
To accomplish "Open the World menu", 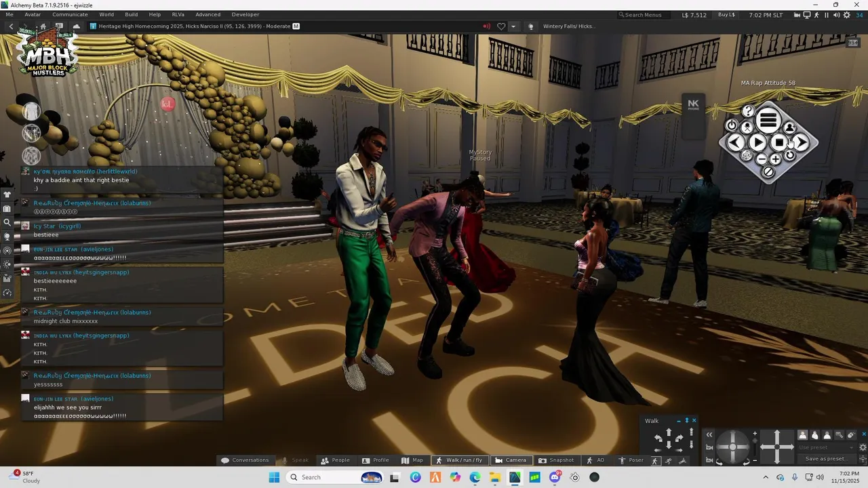I will click(x=106, y=14).
